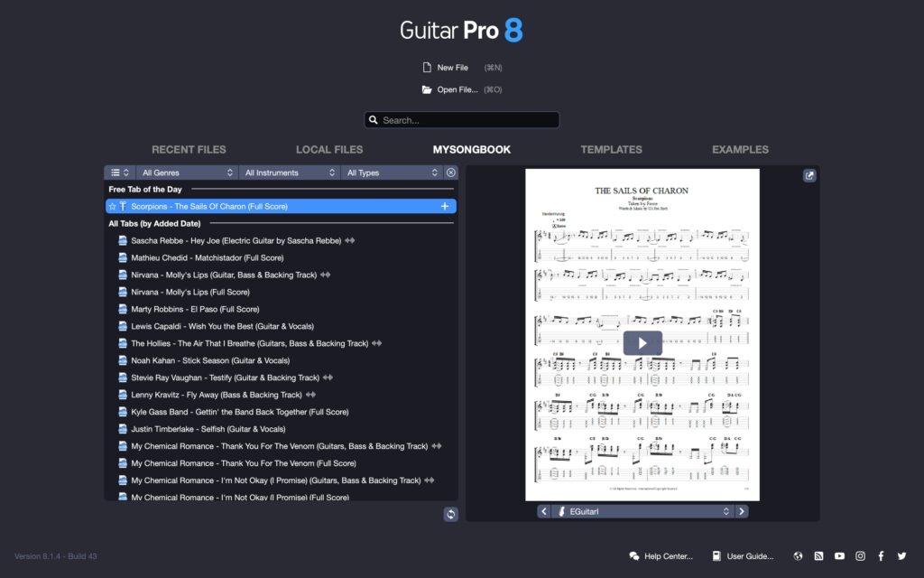
Task: Add Sails Of Charon with the plus button
Action: (x=443, y=206)
